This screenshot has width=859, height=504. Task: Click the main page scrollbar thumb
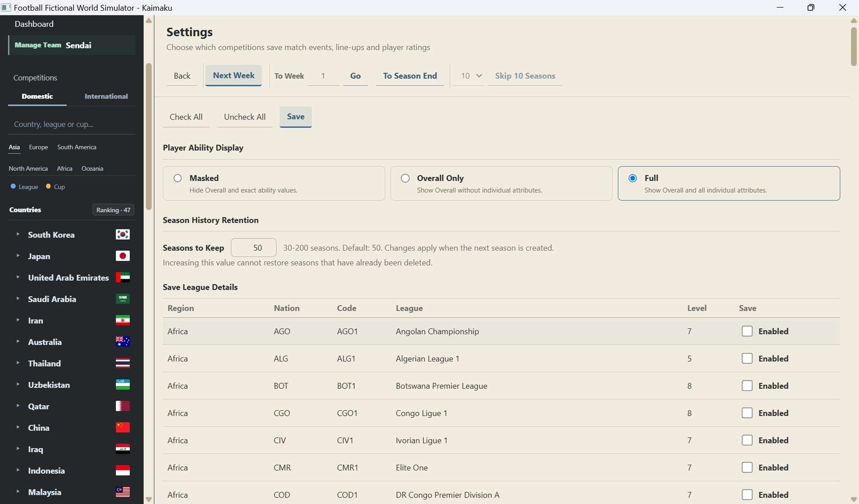(854, 47)
